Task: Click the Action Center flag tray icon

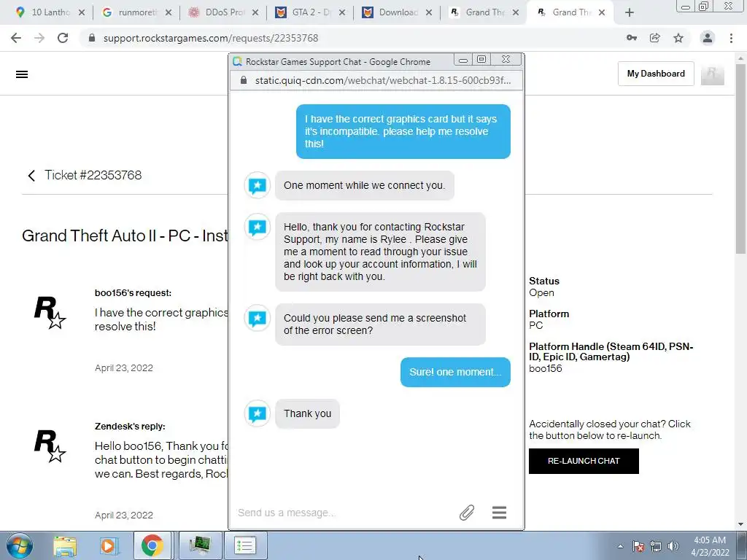Action: 638,546
